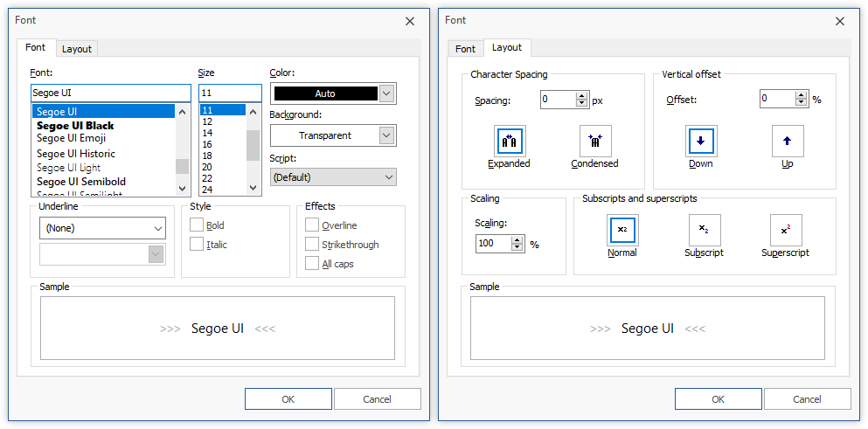Click the Offset percent value field
Screen dimensions: 868x429
coord(778,100)
